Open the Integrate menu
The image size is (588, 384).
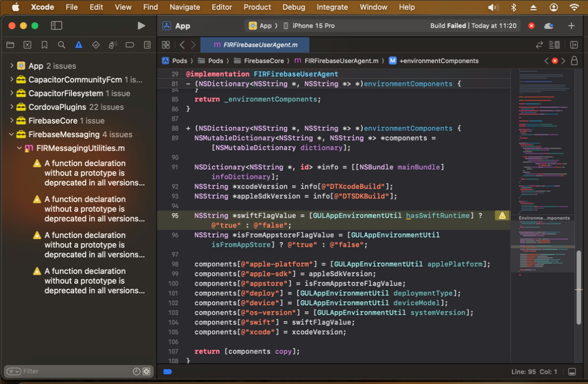tap(332, 7)
